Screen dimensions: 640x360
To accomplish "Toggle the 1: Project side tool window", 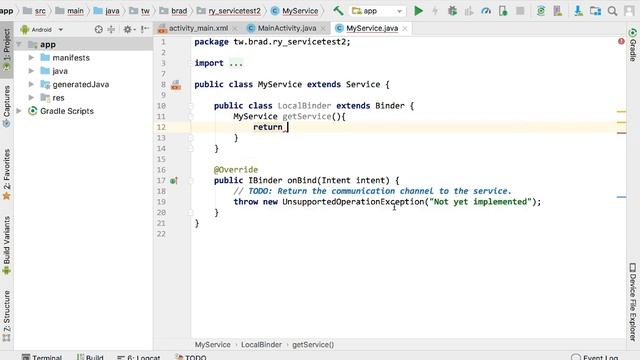I will click(x=7, y=50).
